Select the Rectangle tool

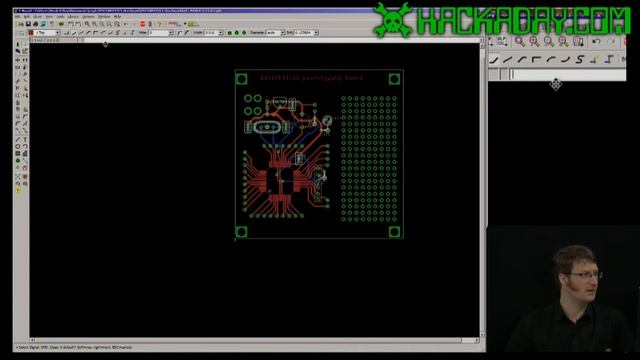(18, 153)
